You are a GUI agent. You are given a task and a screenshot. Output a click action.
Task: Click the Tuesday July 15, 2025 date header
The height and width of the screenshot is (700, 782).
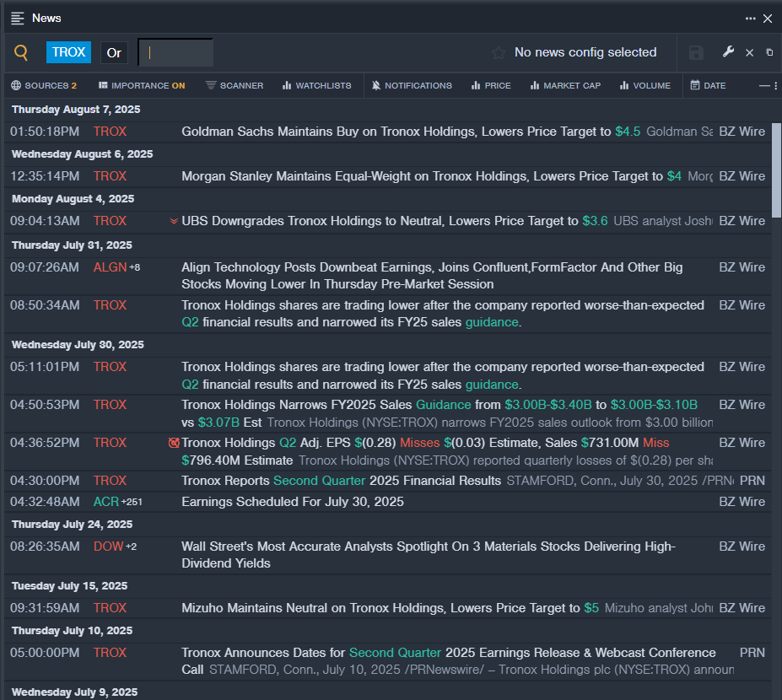click(69, 586)
